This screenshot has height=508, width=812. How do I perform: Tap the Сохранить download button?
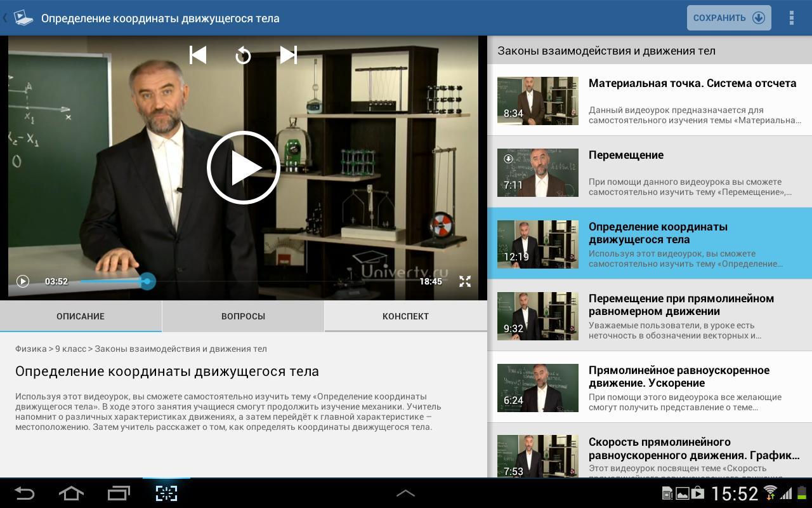click(x=728, y=18)
